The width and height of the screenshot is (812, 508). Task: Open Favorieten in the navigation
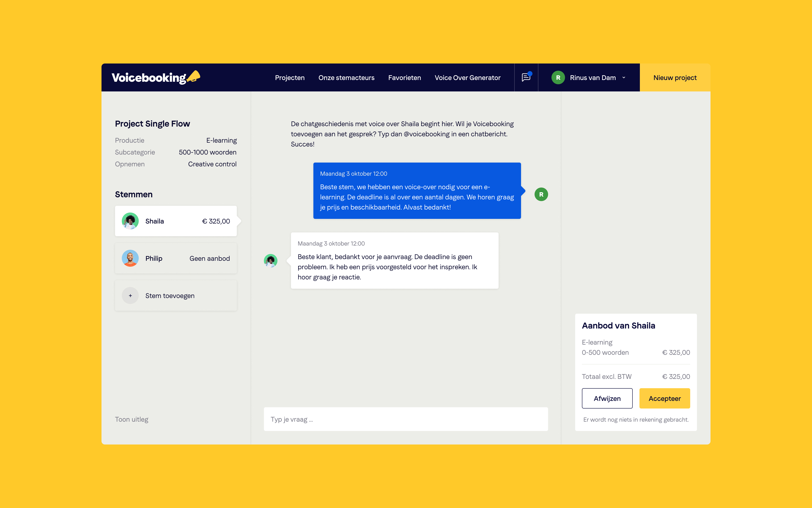point(405,78)
